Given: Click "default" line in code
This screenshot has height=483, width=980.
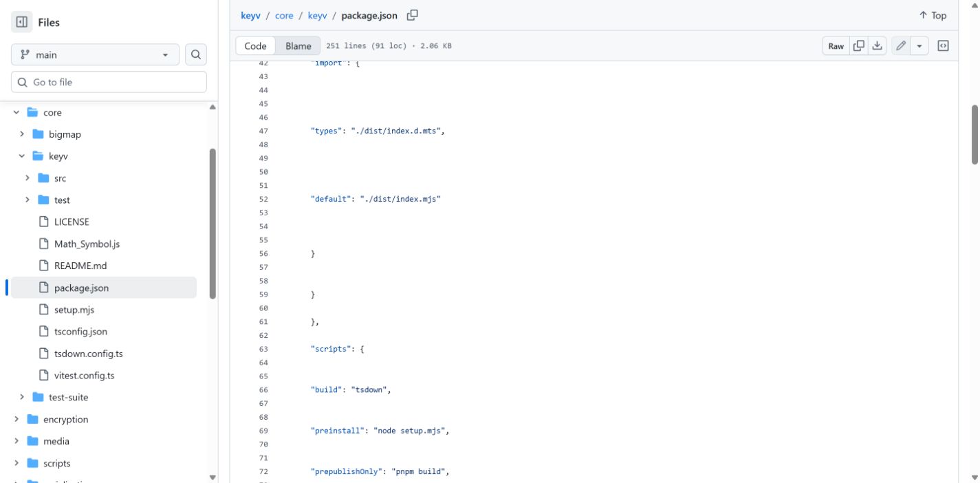Looking at the screenshot, I should point(375,199).
